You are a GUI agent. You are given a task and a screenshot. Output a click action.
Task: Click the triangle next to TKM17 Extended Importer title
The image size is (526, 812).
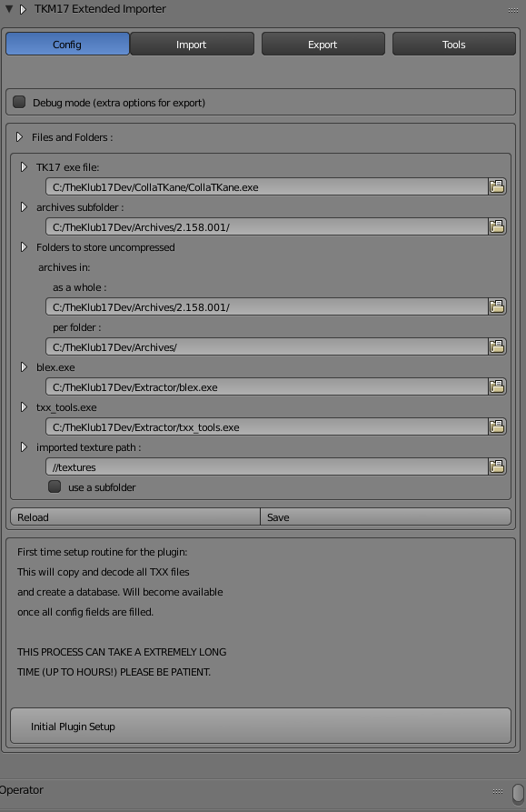(23, 9)
